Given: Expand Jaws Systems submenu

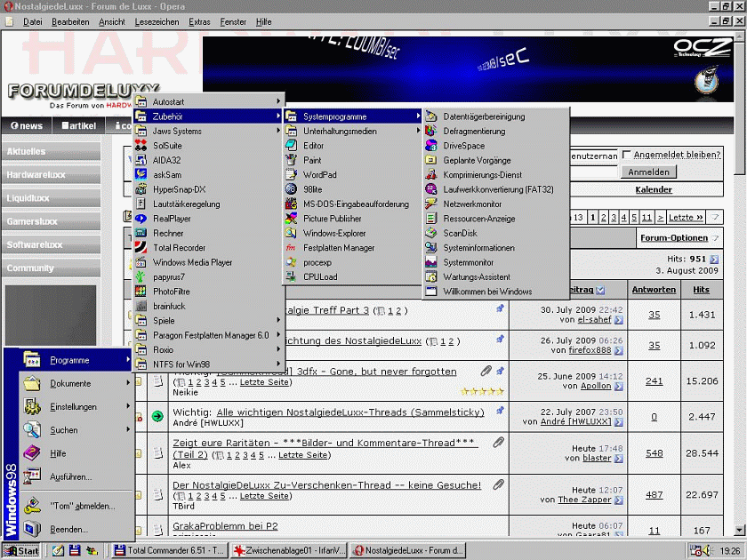Looking at the screenshot, I should pyautogui.click(x=209, y=131).
